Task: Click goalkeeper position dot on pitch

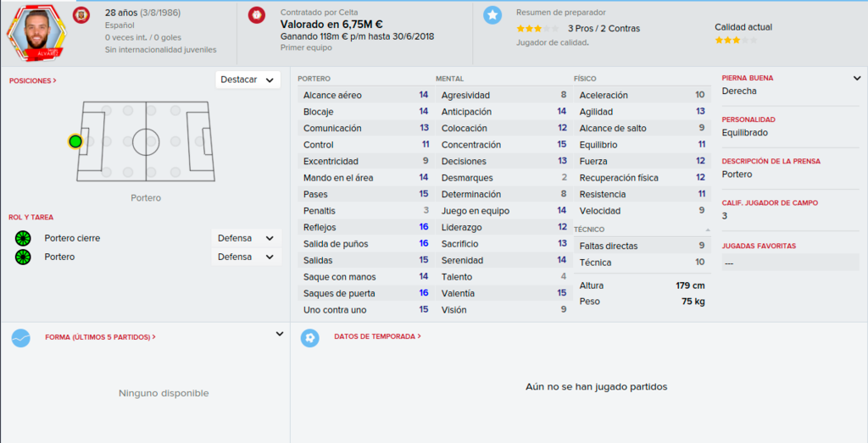Action: coord(75,141)
